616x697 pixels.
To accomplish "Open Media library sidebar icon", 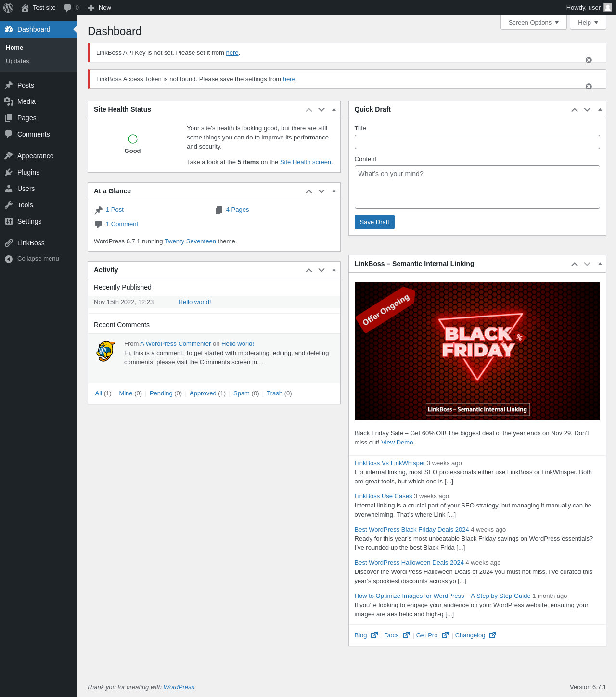I will (9, 101).
